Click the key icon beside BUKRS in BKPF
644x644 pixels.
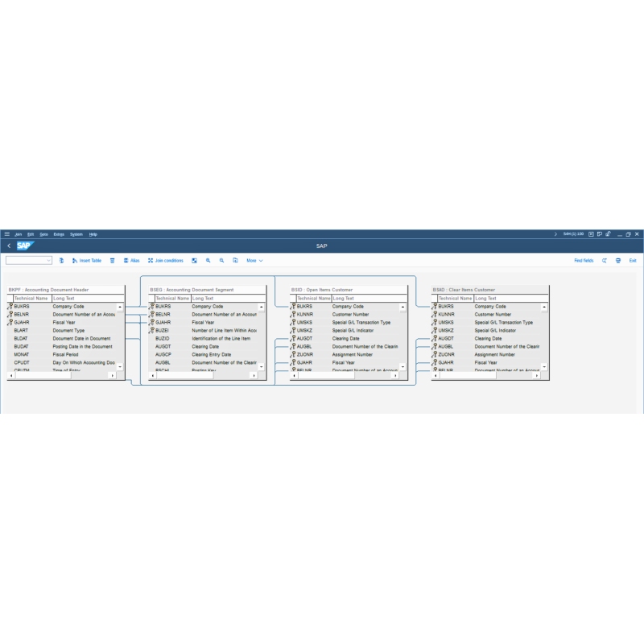click(x=11, y=306)
